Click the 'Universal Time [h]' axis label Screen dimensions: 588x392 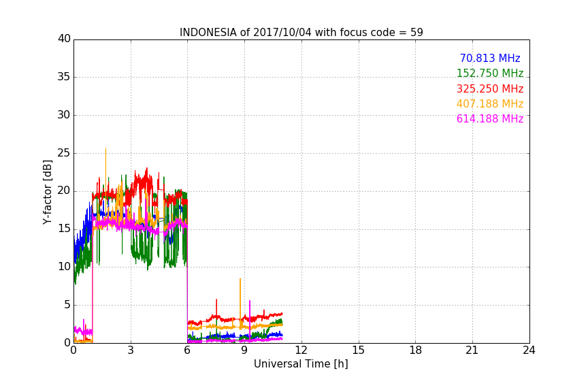(301, 364)
